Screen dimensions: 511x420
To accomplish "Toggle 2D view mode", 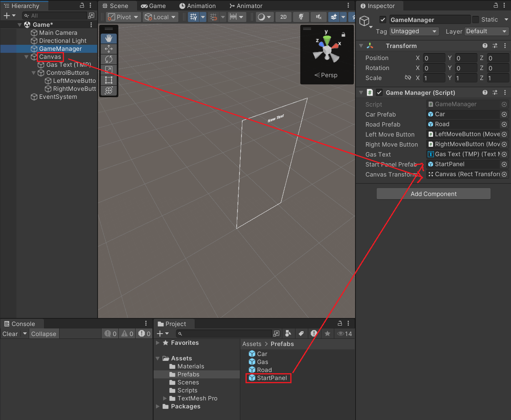I will [x=283, y=17].
